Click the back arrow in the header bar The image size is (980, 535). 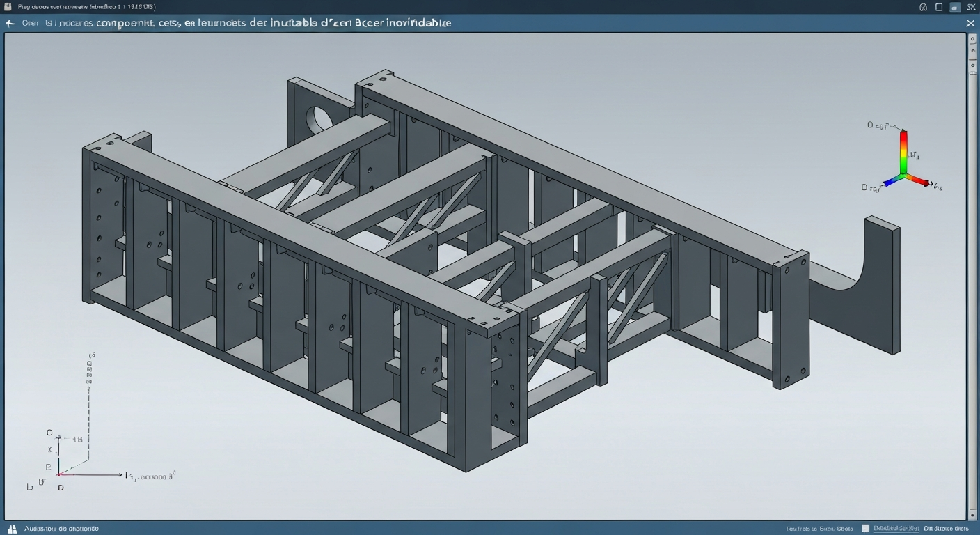pyautogui.click(x=10, y=23)
